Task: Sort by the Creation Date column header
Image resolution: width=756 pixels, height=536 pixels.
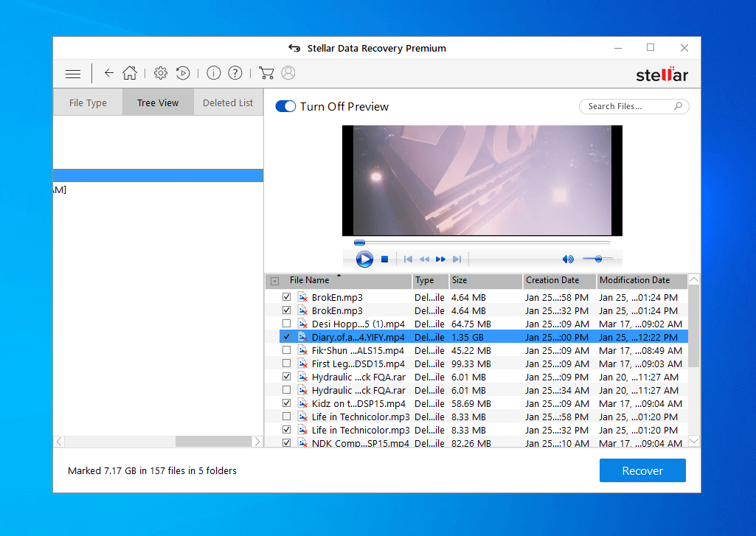Action: click(560, 280)
